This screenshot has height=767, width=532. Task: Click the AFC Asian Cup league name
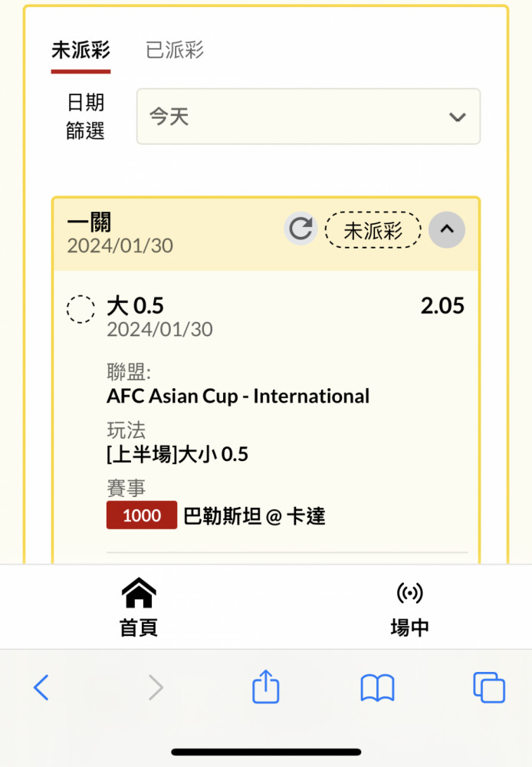pos(238,397)
